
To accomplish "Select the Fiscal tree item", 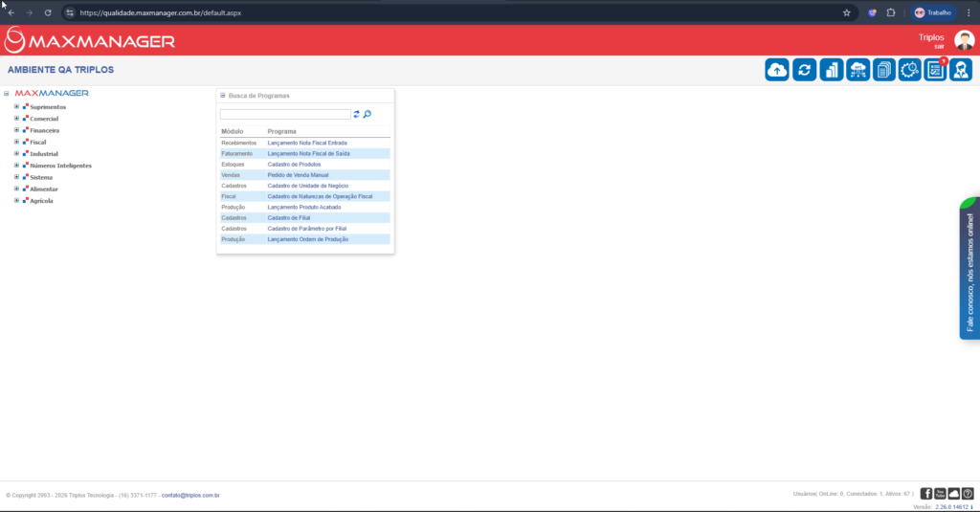I will pos(37,142).
